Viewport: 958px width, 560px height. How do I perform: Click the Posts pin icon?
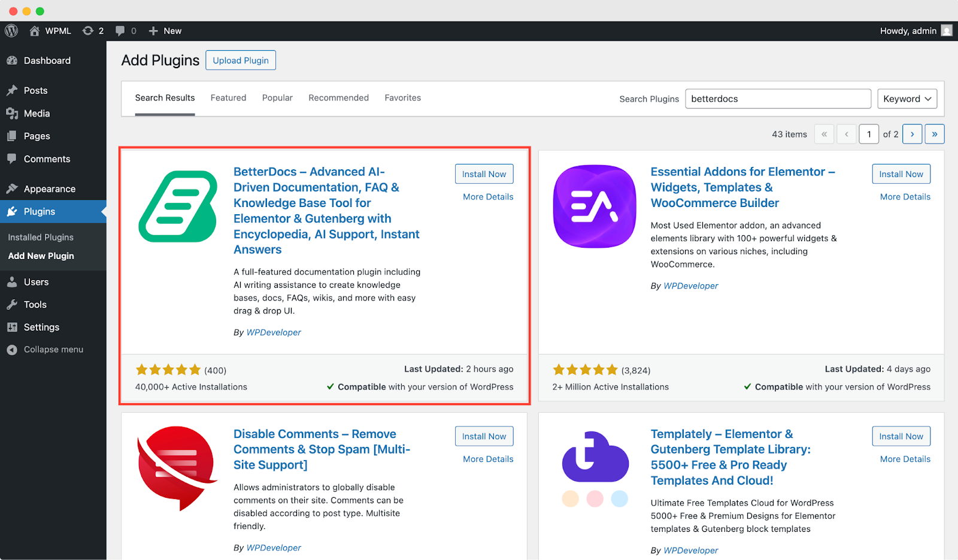[12, 90]
